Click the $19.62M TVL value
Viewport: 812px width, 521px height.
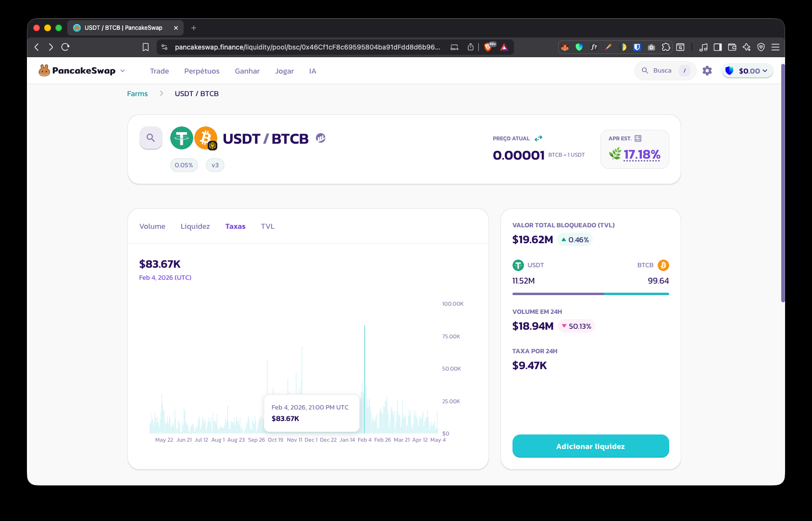533,239
